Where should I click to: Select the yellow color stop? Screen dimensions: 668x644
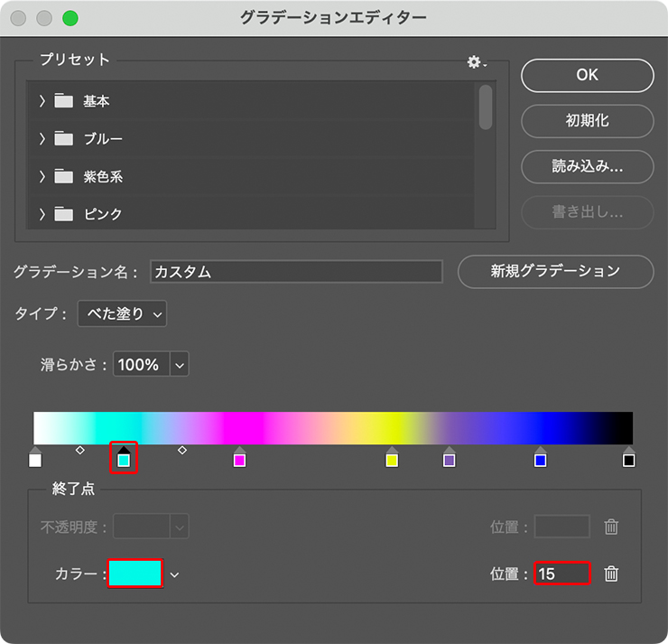pos(392,460)
